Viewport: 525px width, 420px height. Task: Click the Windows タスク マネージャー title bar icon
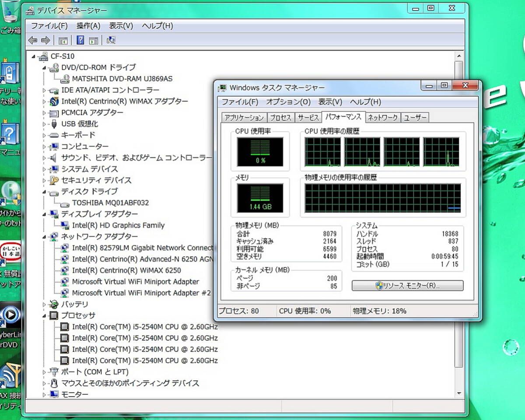point(223,87)
